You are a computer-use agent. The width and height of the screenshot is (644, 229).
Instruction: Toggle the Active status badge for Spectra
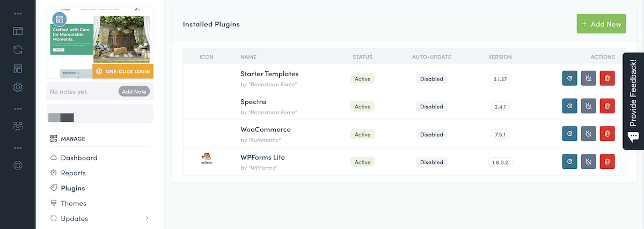[362, 106]
